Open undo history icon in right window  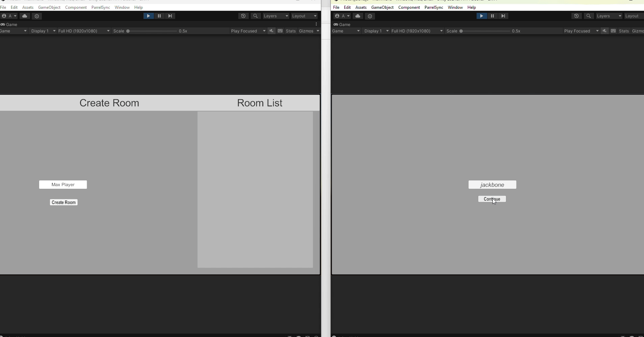(x=576, y=16)
